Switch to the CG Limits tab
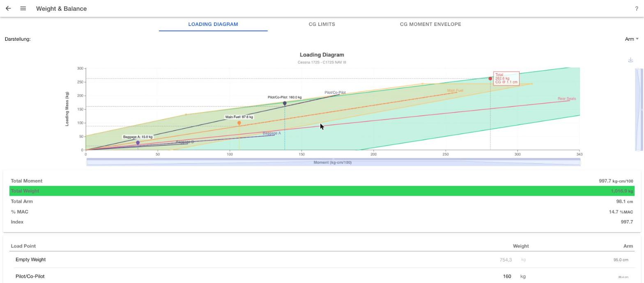This screenshot has width=644, height=283. tap(322, 24)
